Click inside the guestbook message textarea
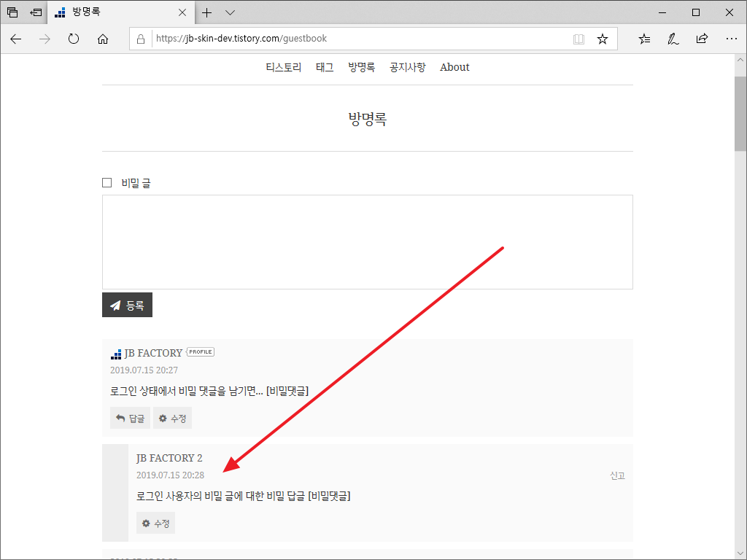This screenshot has height=560, width=747. (x=368, y=242)
